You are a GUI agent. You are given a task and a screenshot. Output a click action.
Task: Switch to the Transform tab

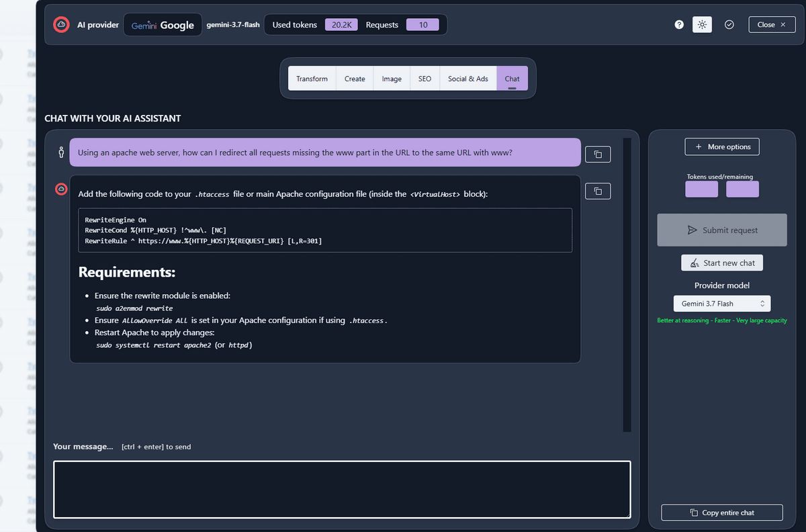tap(312, 79)
